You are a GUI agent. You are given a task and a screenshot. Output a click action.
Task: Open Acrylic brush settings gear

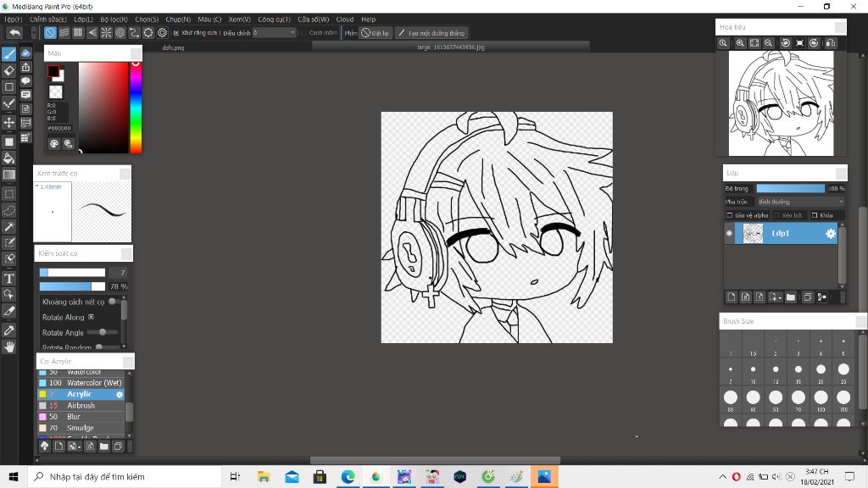pyautogui.click(x=119, y=395)
